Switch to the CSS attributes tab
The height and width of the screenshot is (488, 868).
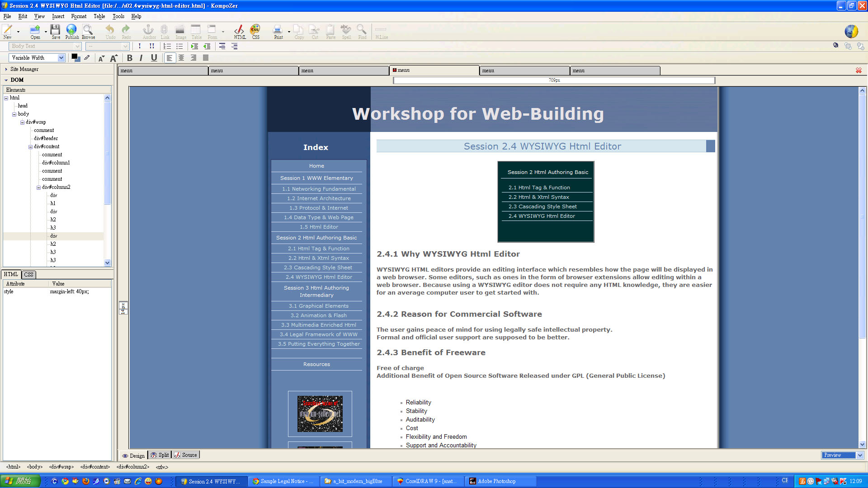click(28, 274)
